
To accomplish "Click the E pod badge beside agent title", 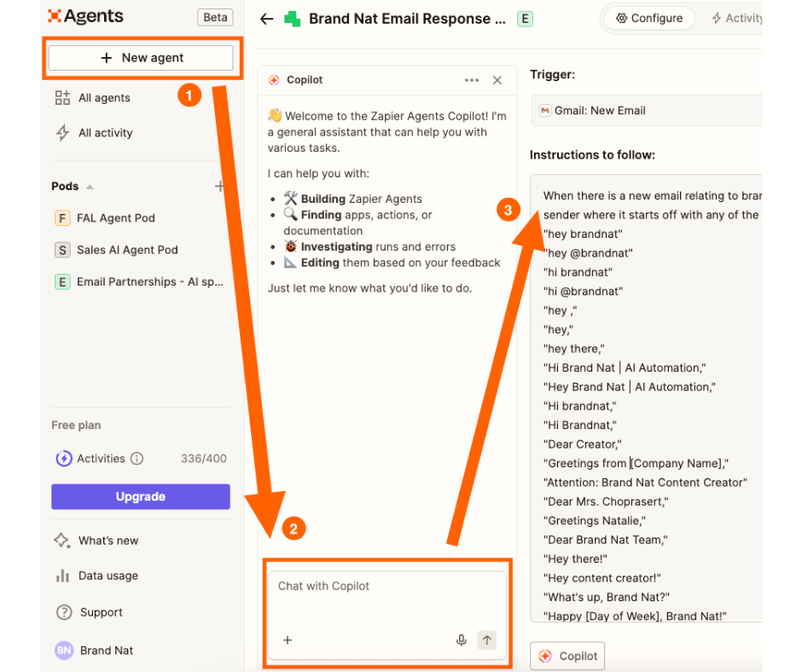I will click(x=525, y=19).
